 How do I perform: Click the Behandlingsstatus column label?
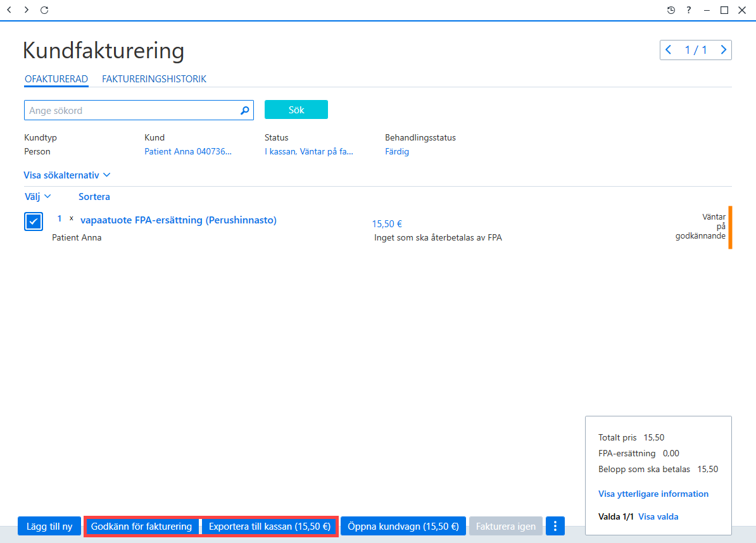[x=420, y=137]
